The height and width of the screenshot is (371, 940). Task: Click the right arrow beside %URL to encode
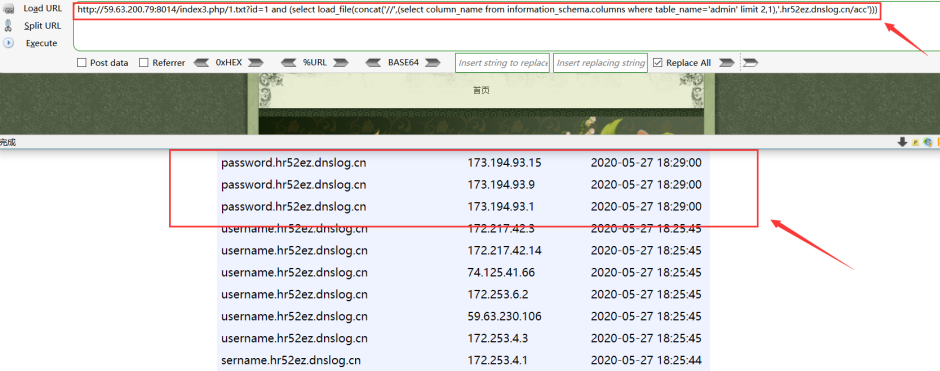click(341, 62)
